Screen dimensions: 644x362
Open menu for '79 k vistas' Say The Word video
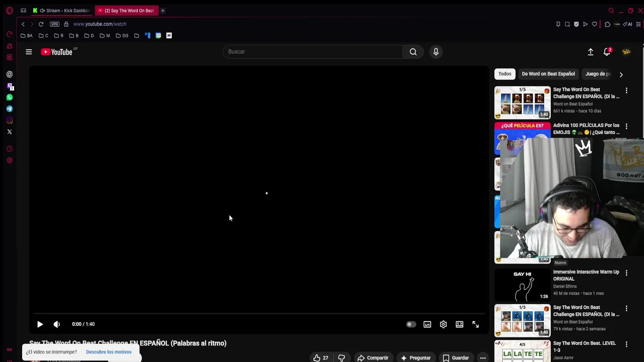coord(626,308)
